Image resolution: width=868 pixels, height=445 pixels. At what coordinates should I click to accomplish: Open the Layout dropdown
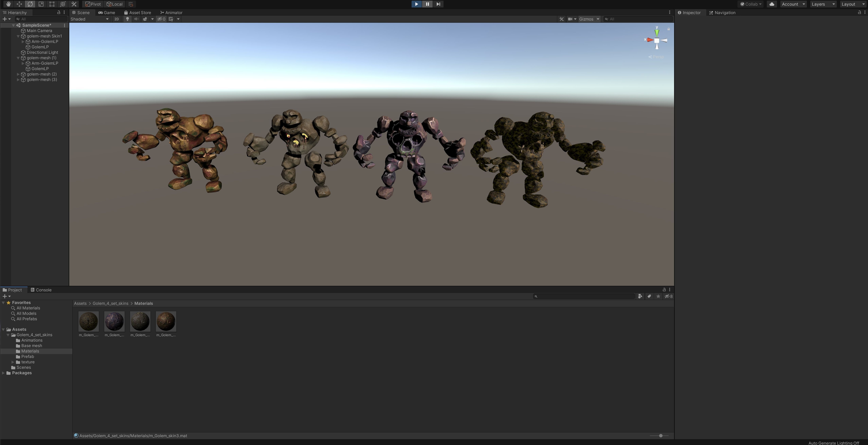point(853,4)
